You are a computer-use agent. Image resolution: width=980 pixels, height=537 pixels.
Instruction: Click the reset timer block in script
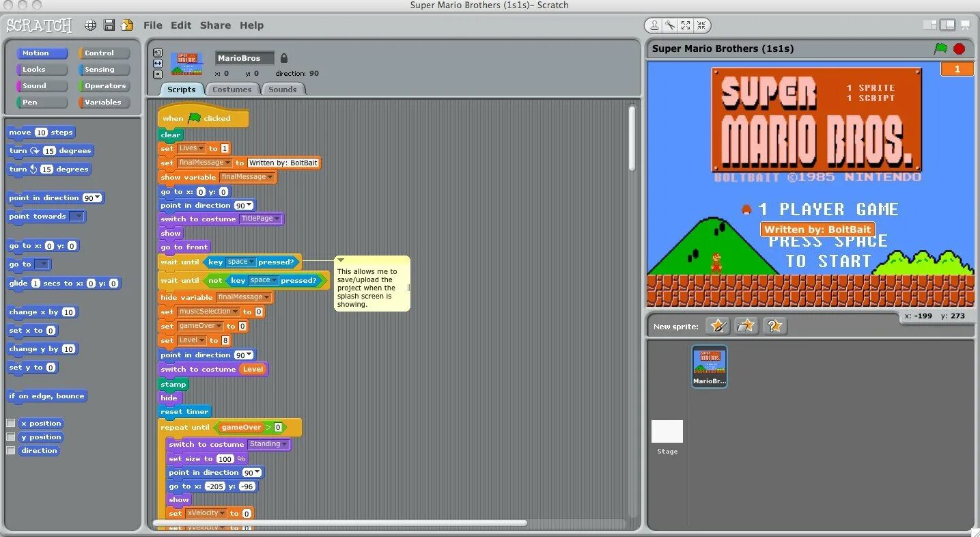[185, 412]
